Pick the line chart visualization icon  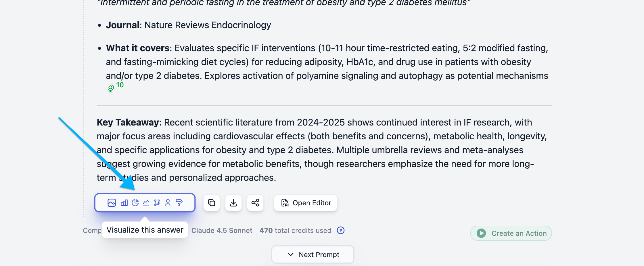pos(146,203)
